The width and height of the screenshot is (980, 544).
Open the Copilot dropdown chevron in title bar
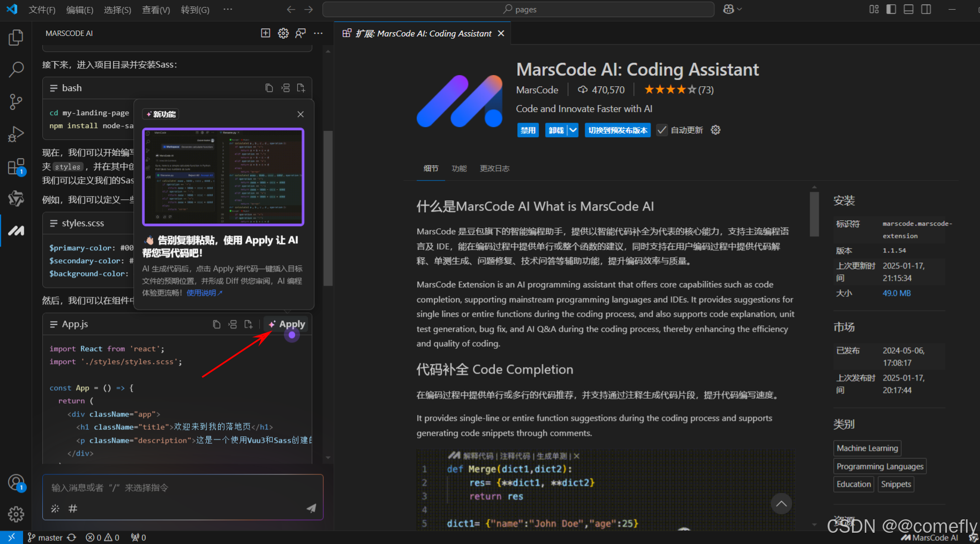(740, 9)
